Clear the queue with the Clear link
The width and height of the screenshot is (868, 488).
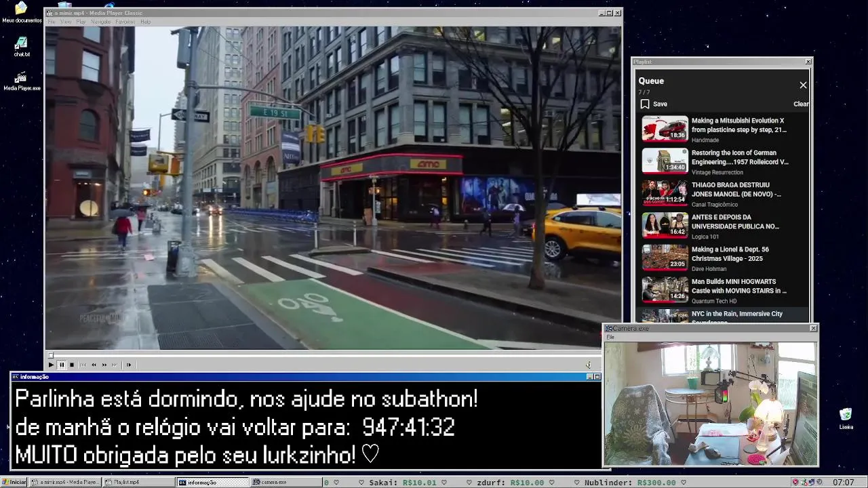pos(801,104)
